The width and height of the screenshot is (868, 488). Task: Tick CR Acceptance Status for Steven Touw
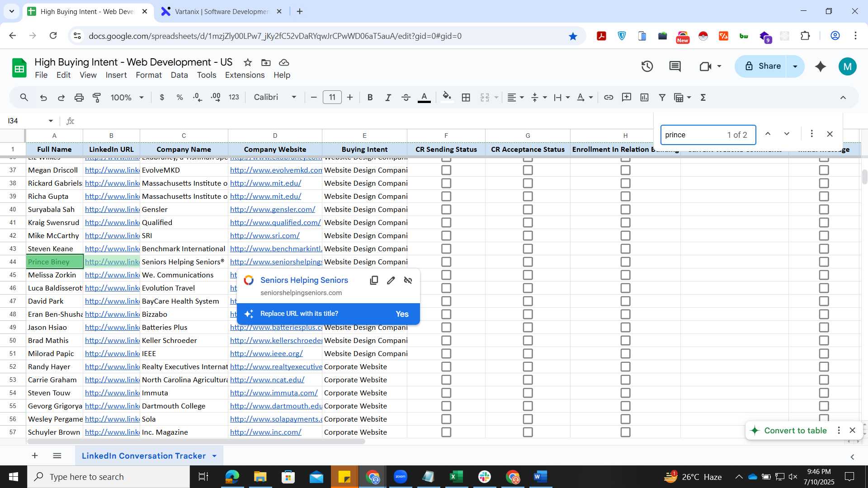coord(528,393)
